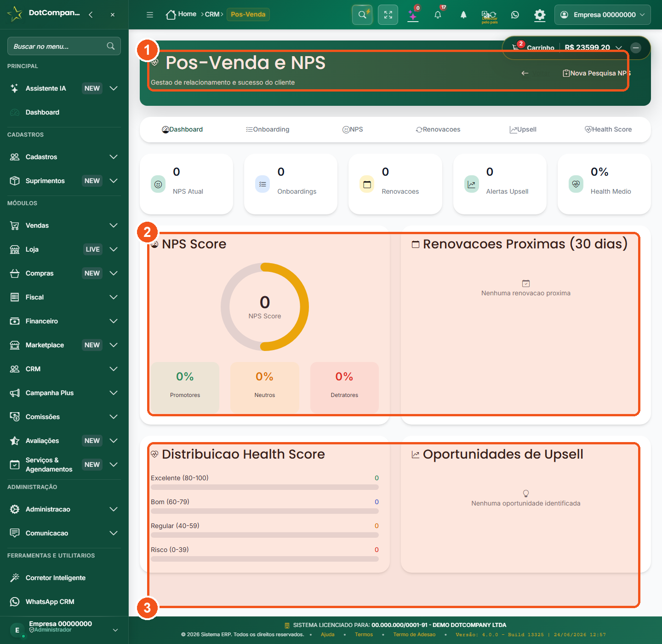662x644 pixels.
Task: Switch to the Upsell tab
Action: click(x=523, y=129)
